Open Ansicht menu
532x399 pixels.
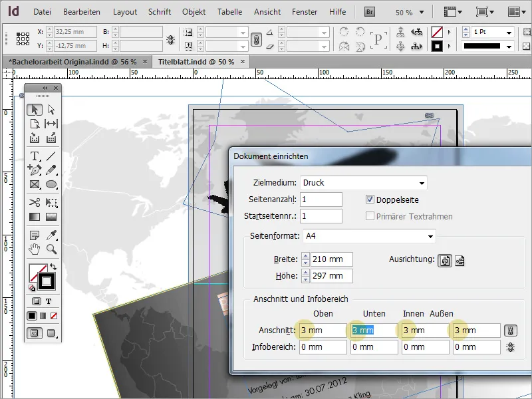pos(267,12)
